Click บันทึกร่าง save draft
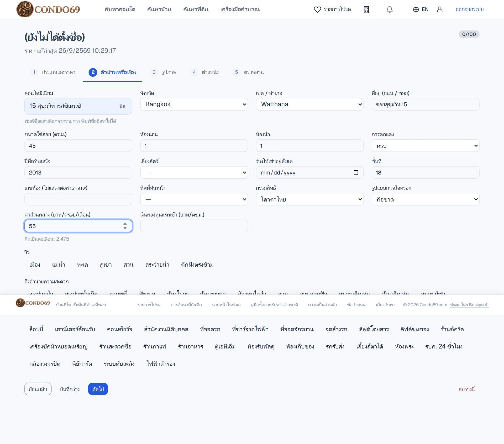Image resolution: width=504 pixels, height=444 pixels. click(x=70, y=389)
